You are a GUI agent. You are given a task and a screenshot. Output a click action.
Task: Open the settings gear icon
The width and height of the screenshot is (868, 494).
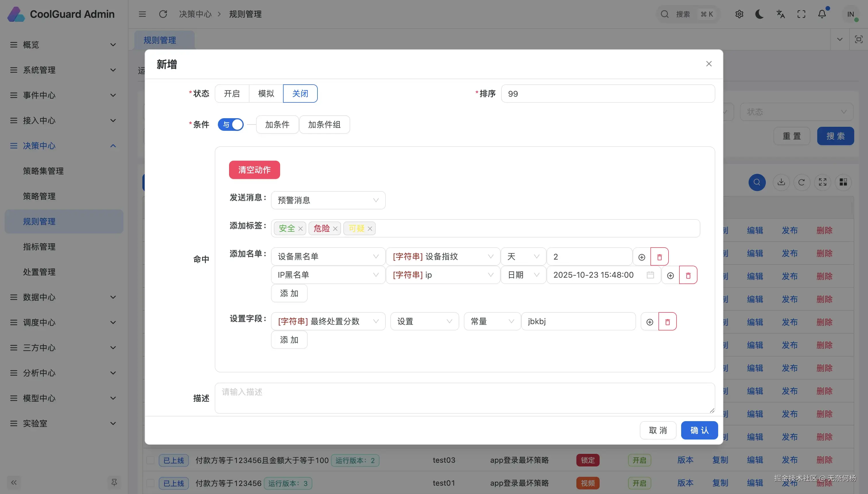coord(739,14)
